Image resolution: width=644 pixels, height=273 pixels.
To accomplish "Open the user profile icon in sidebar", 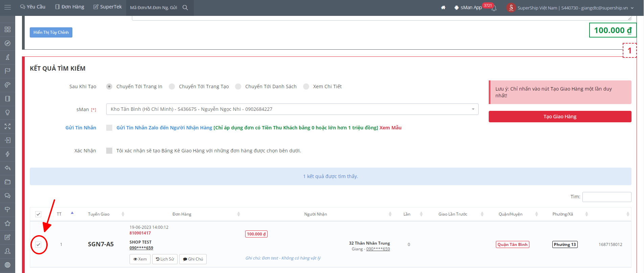I will pyautogui.click(x=7, y=251).
